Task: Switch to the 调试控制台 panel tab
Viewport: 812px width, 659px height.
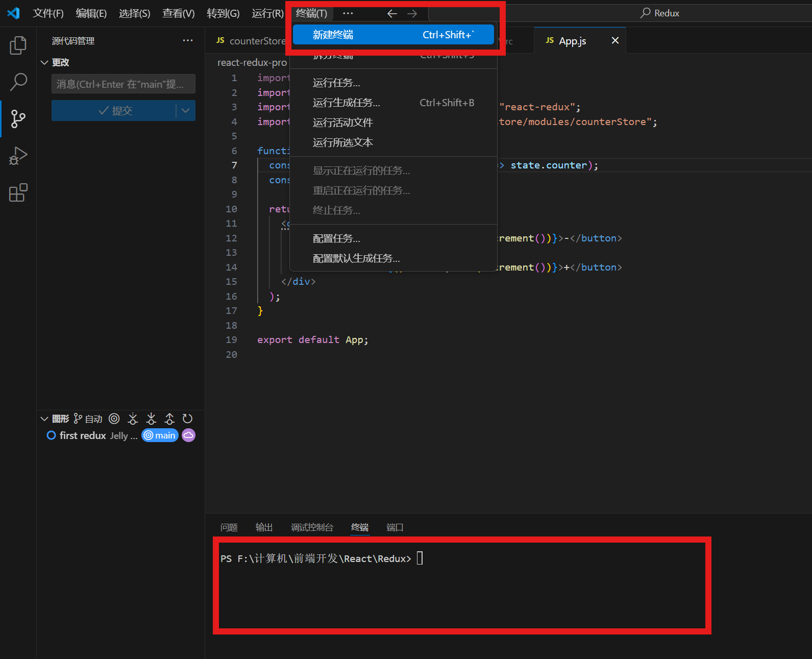Action: [312, 527]
